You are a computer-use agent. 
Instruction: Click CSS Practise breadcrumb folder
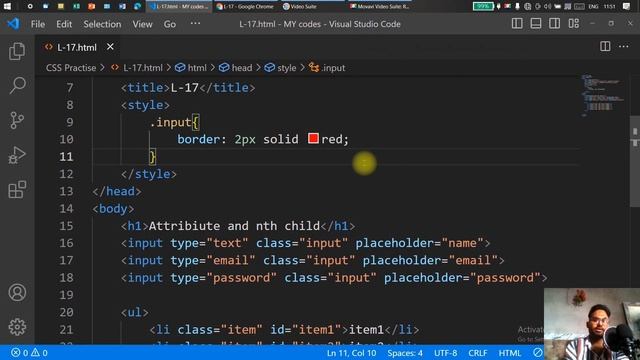[x=71, y=68]
